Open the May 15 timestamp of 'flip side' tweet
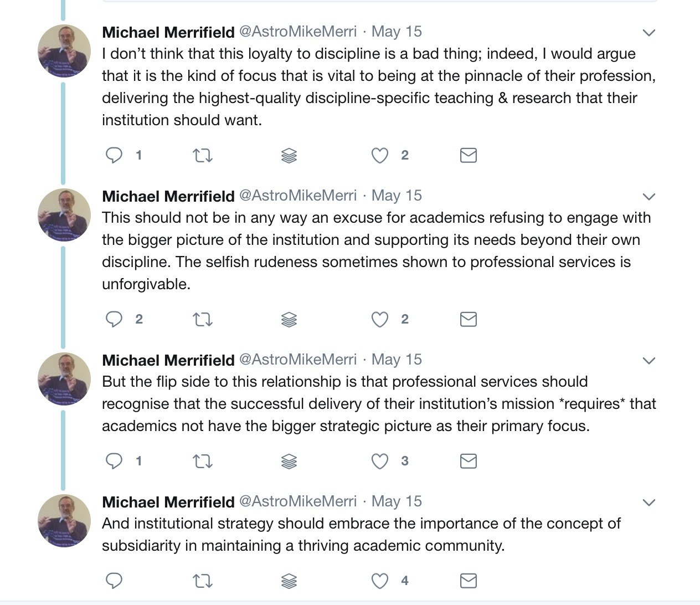Screen dimensions: 700x605 [397, 360]
